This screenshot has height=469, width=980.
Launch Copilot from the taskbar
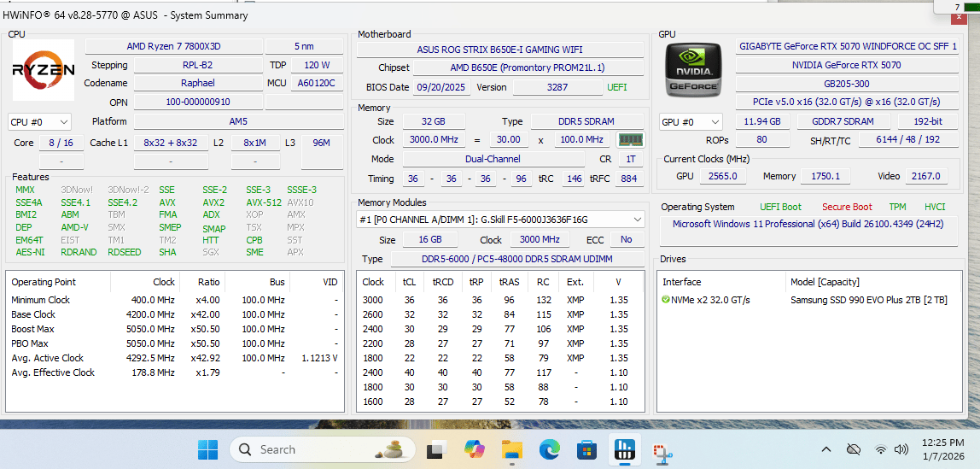[x=475, y=449]
